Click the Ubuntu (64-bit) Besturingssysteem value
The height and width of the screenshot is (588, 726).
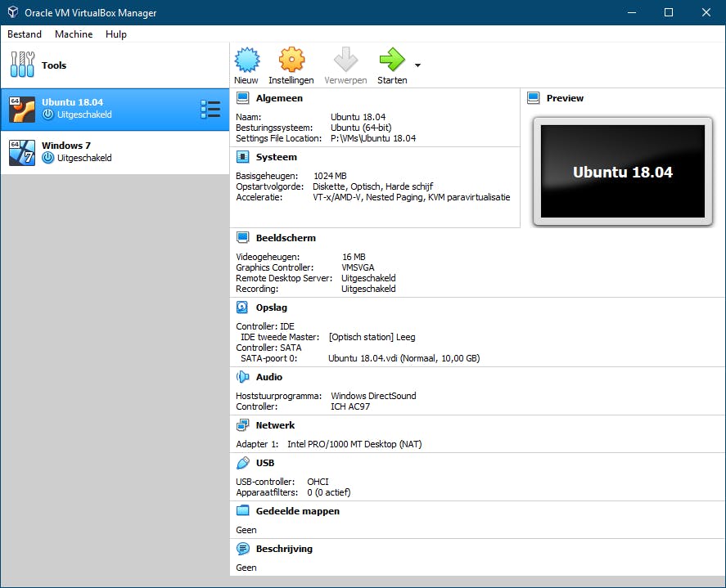coord(361,128)
